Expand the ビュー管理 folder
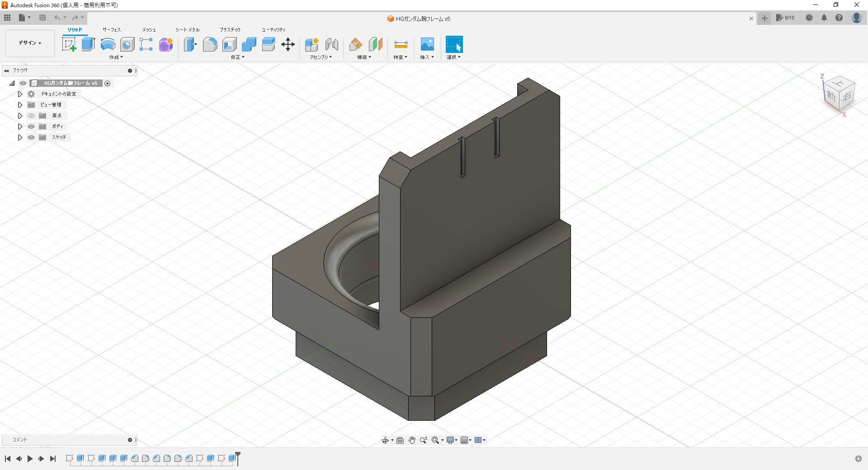 tap(20, 105)
